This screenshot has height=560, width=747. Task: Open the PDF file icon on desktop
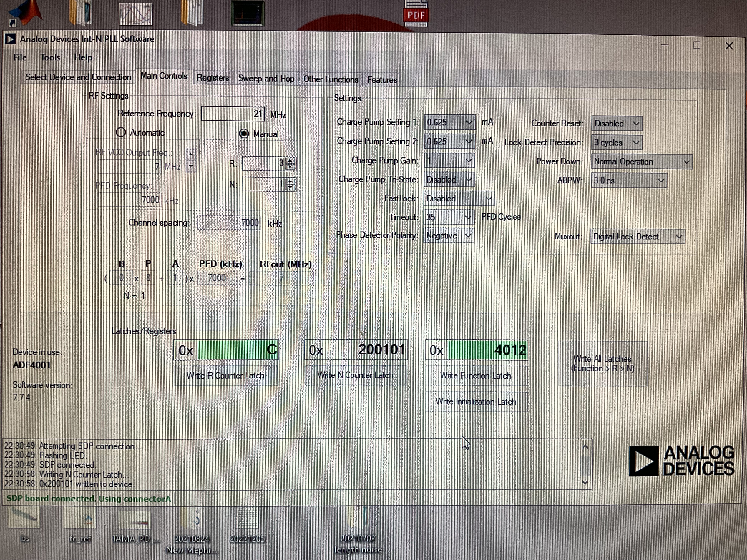416,14
